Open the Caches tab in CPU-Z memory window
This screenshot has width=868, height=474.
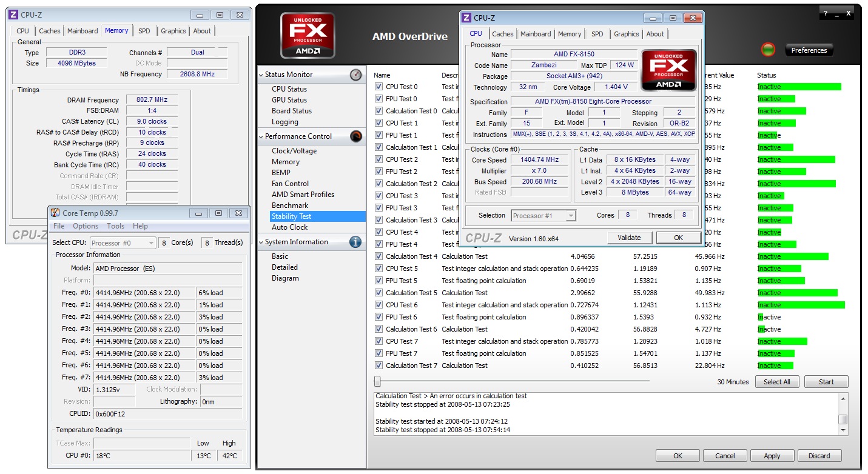pyautogui.click(x=50, y=31)
